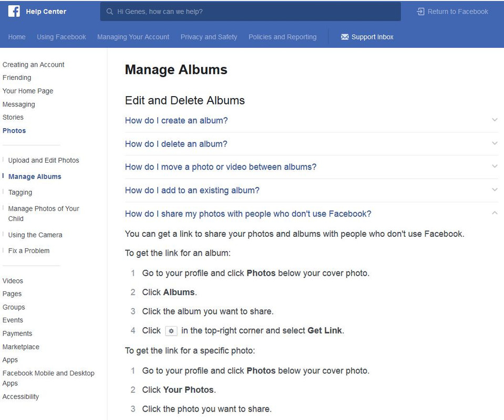Image resolution: width=504 pixels, height=420 pixels.
Task: Go to Apps in sidebar
Action: coord(10,360)
